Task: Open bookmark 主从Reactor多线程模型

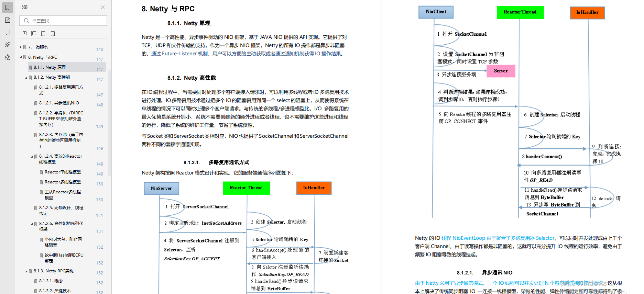Action: click(x=63, y=195)
